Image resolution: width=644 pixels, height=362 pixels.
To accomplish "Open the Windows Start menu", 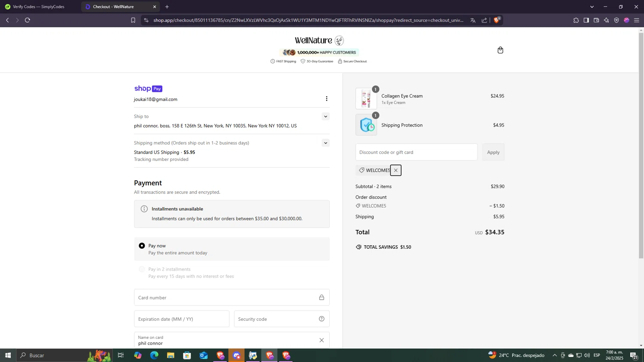I will click(x=8, y=355).
